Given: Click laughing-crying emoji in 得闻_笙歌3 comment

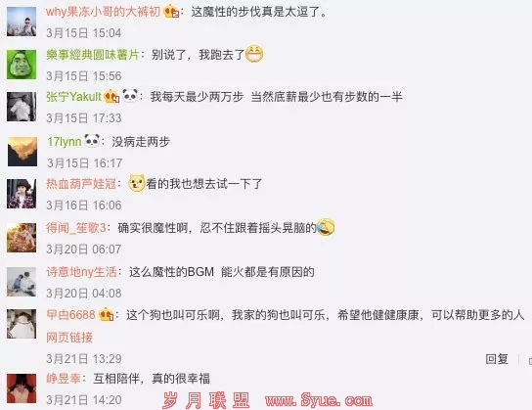Looking at the screenshot, I should tap(326, 227).
